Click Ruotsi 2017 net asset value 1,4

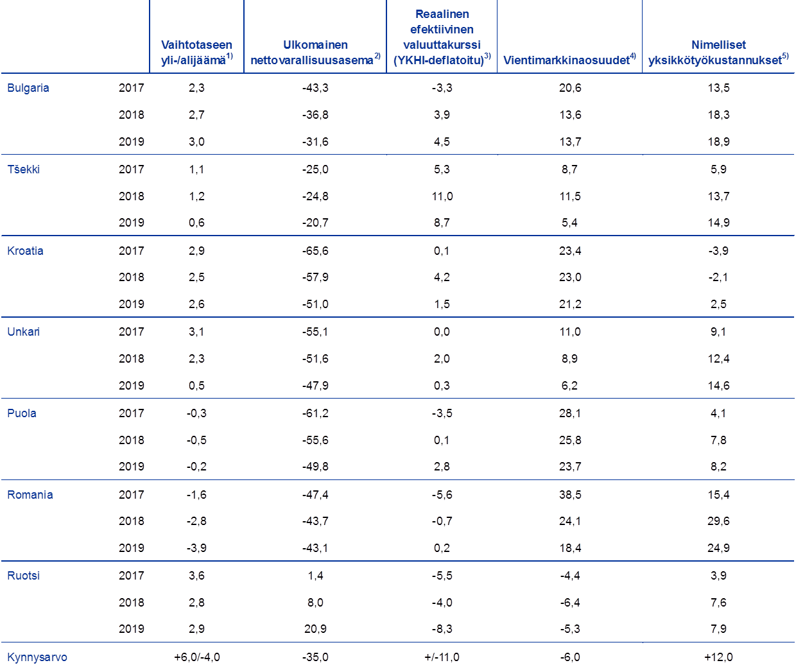click(315, 576)
